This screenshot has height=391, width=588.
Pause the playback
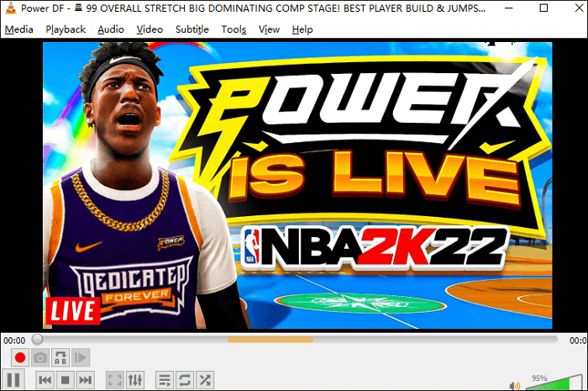point(13,380)
